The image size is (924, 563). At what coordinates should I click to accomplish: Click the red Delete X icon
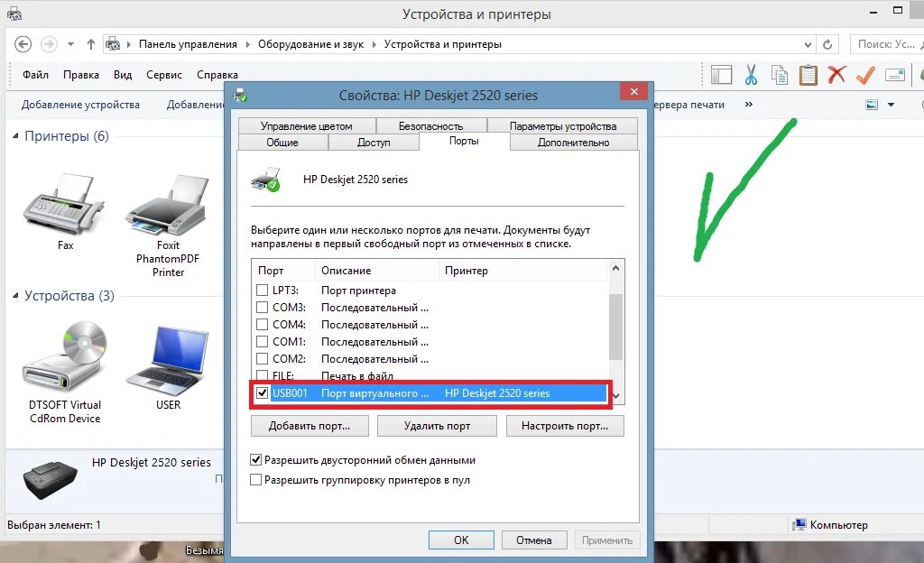tap(836, 75)
